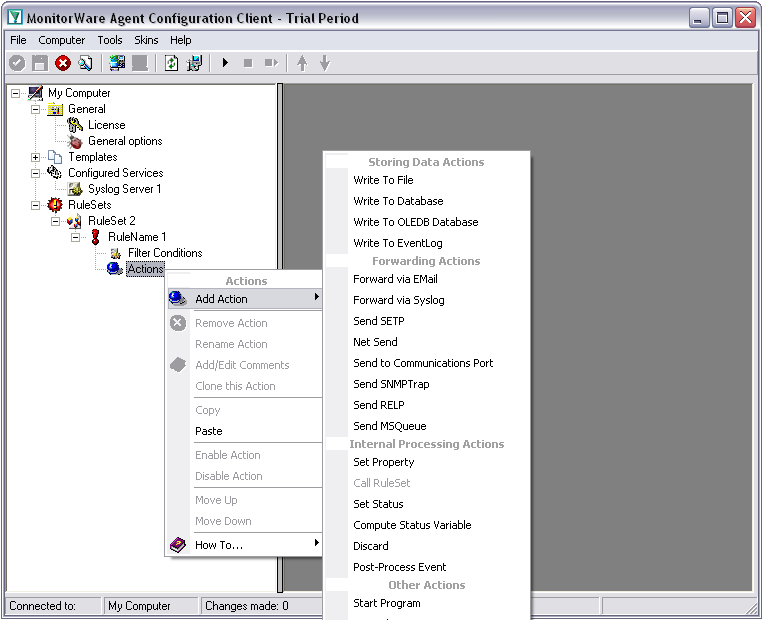This screenshot has width=763, height=620.
Task: Start the service with the play icon
Action: (225, 63)
